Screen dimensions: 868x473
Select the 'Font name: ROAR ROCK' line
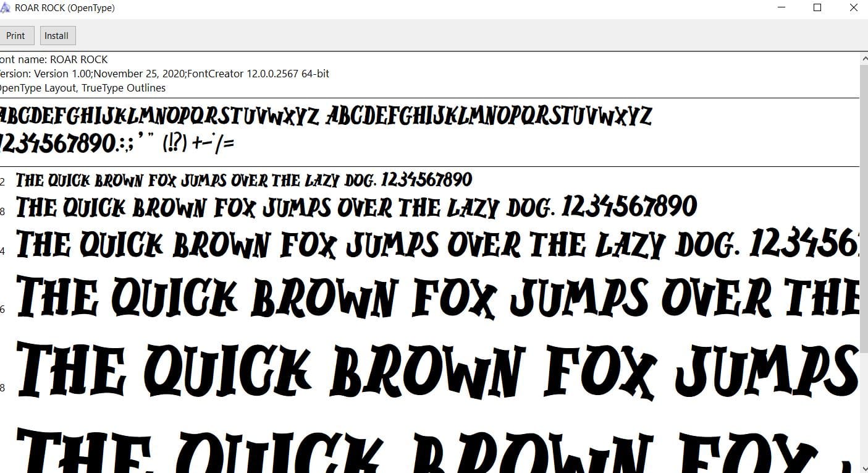53,59
